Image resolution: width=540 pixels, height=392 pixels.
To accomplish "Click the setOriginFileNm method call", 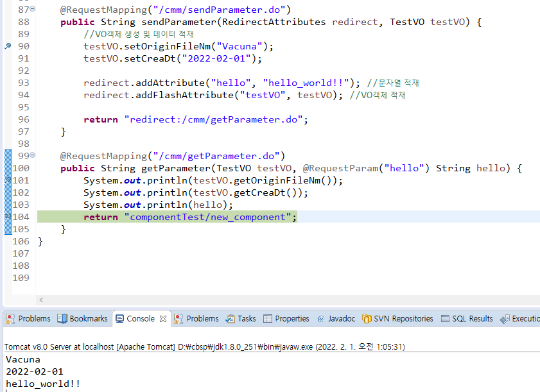I will [x=168, y=46].
